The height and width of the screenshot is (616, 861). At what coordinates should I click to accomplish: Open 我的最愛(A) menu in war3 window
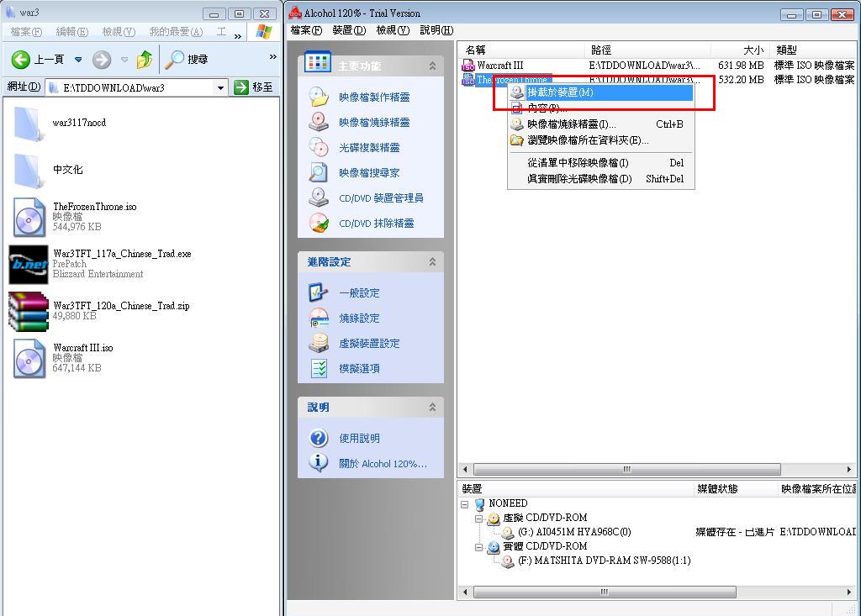pos(177,32)
